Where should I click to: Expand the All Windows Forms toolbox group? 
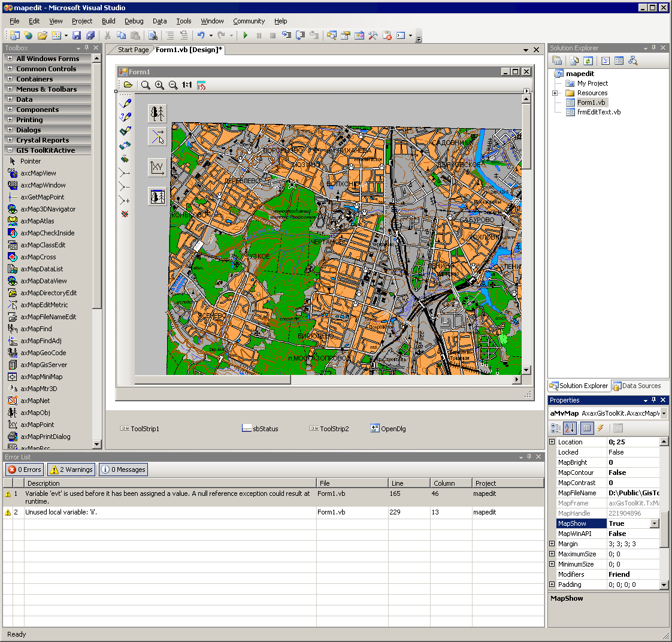click(x=10, y=58)
